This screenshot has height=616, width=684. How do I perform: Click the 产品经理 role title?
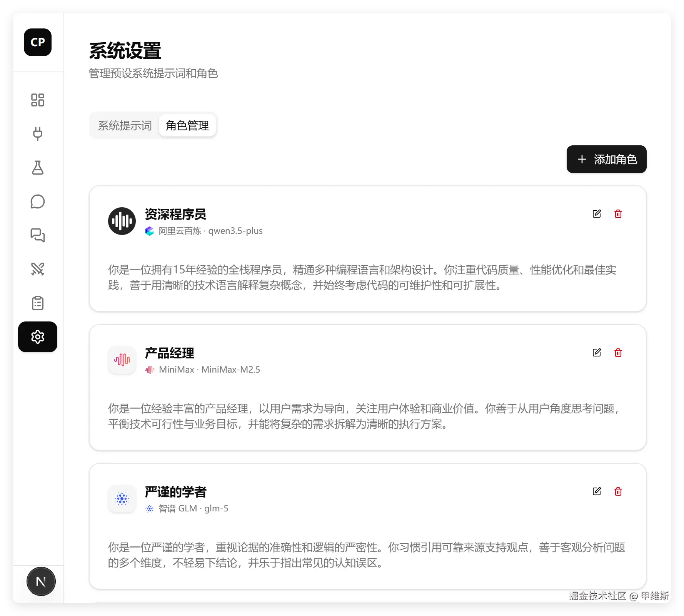[170, 353]
